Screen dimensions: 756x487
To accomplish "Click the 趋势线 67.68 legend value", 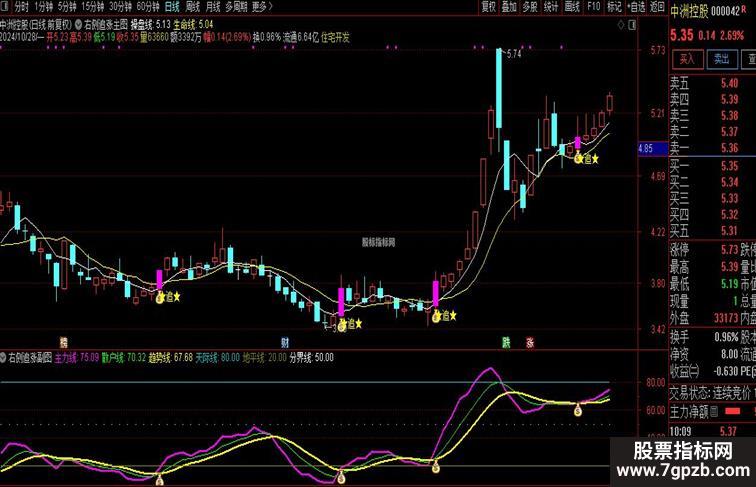I will click(171, 358).
